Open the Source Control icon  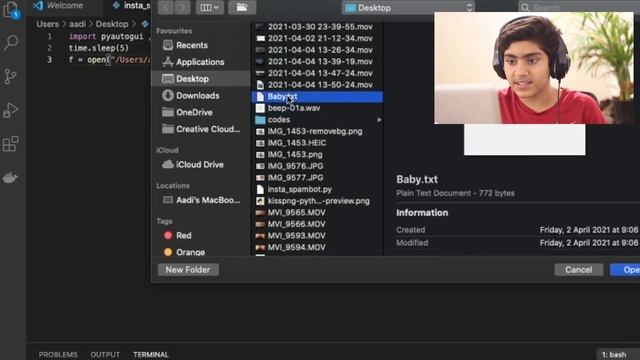click(x=11, y=76)
